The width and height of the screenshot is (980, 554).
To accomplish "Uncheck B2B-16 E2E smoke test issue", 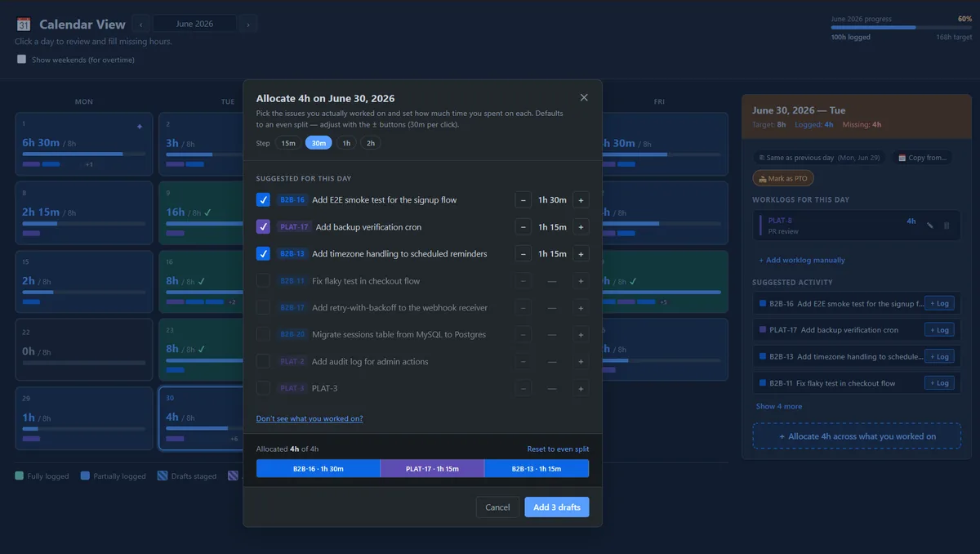I will (x=263, y=200).
